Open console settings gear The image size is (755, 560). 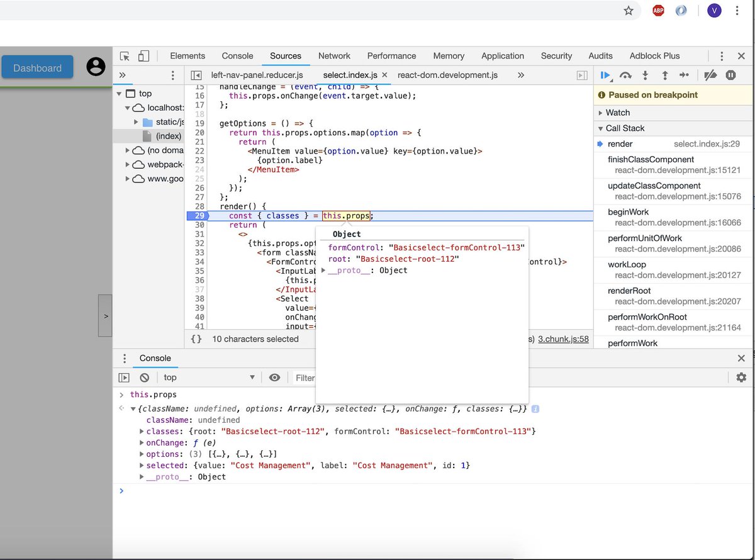(x=741, y=378)
